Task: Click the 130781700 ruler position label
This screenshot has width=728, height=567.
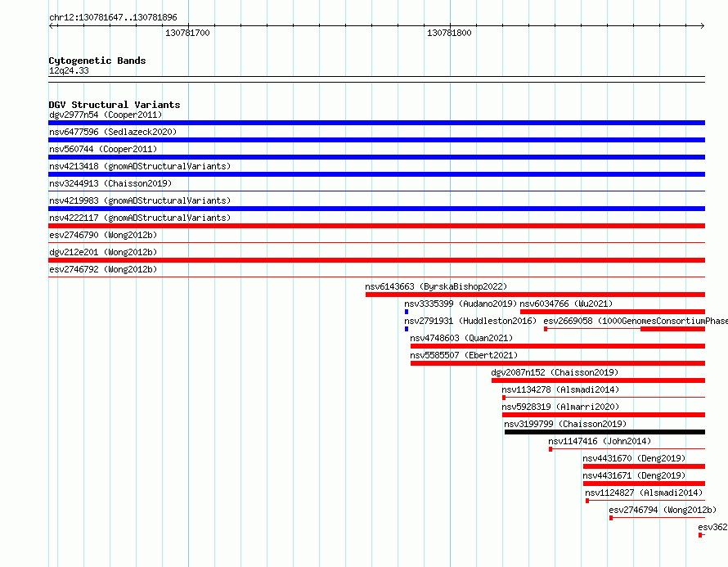Action: [x=187, y=33]
